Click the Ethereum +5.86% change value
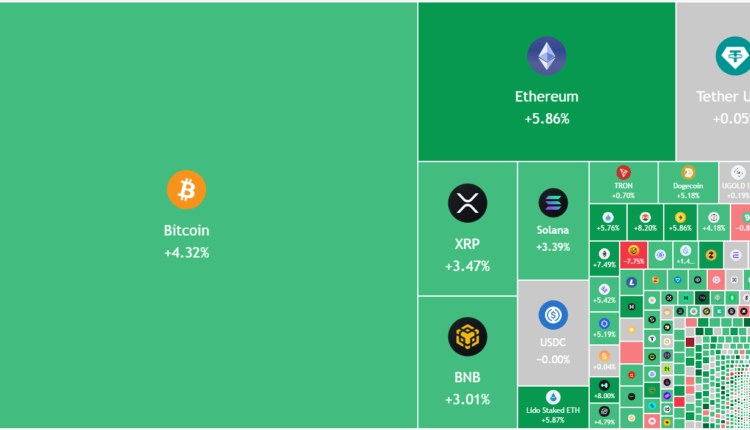The image size is (750, 430). [x=547, y=119]
